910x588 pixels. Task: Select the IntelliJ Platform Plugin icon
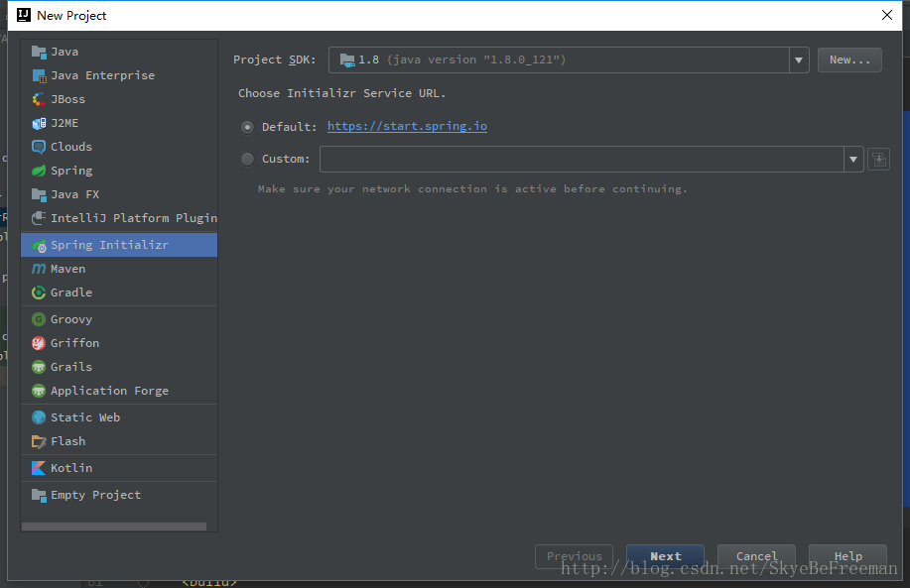(39, 218)
